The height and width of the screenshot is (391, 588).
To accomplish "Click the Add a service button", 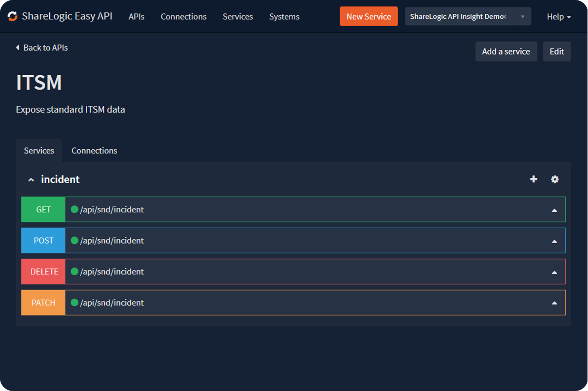I will pos(506,51).
